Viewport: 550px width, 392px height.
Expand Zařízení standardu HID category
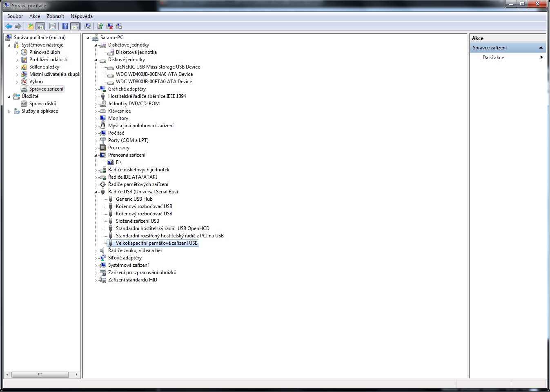pyautogui.click(x=96, y=280)
